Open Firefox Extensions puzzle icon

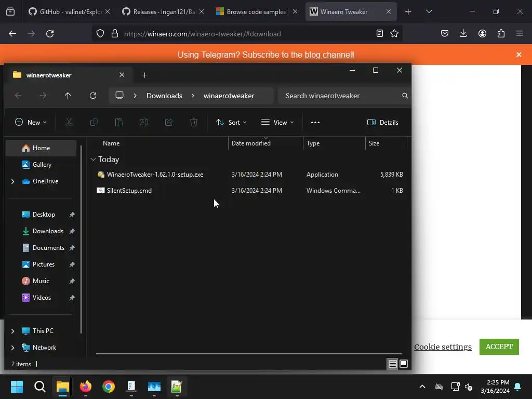(x=501, y=33)
